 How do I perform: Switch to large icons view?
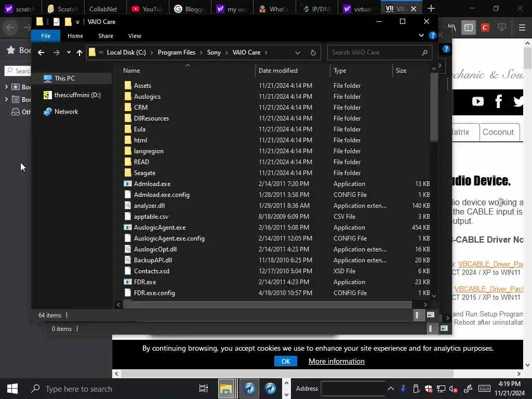pos(431,315)
